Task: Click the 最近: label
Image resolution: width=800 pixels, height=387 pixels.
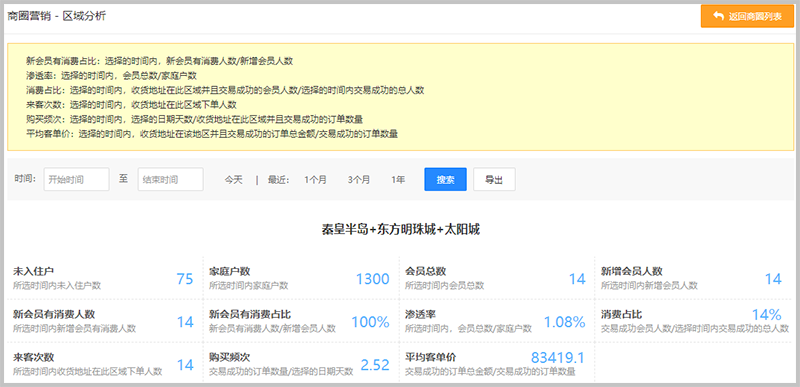Action: click(279, 179)
